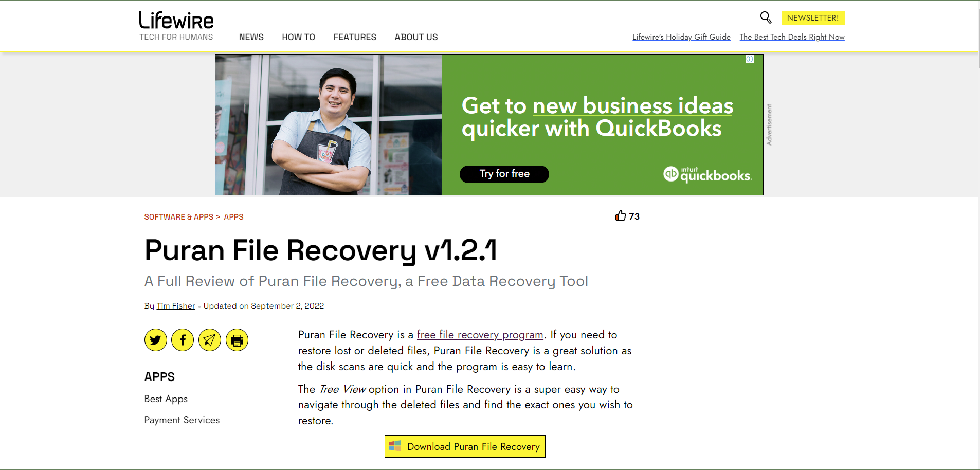Open the ABOUT US menu
This screenshot has height=470, width=980.
point(416,37)
